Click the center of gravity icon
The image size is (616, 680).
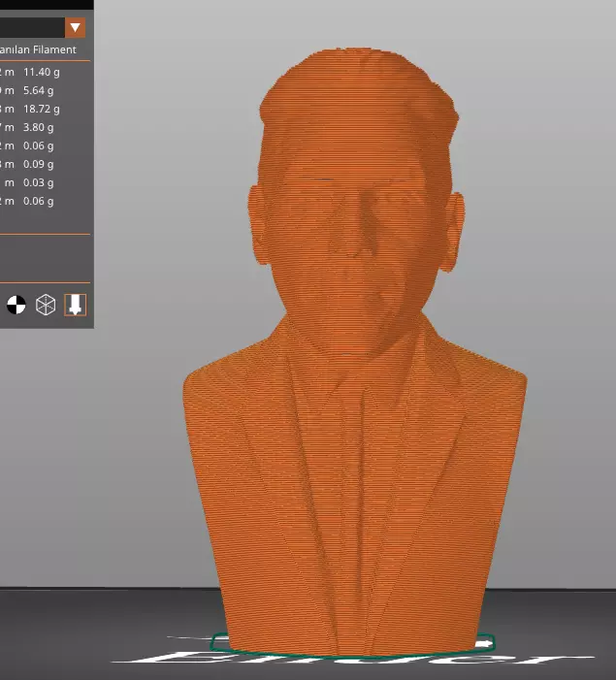pyautogui.click(x=16, y=305)
